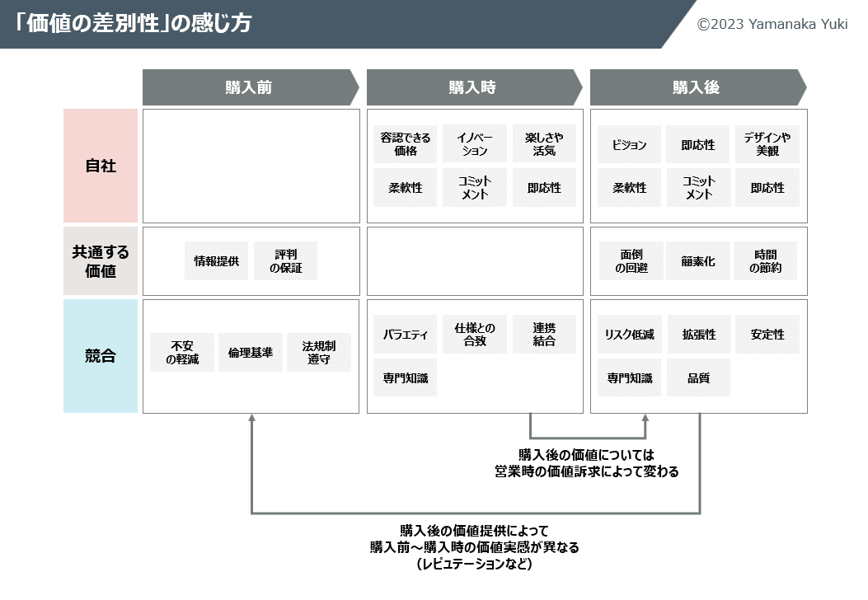This screenshot has width=868, height=600.
Task: Select the 仕様との合致 value box
Action: (x=475, y=335)
